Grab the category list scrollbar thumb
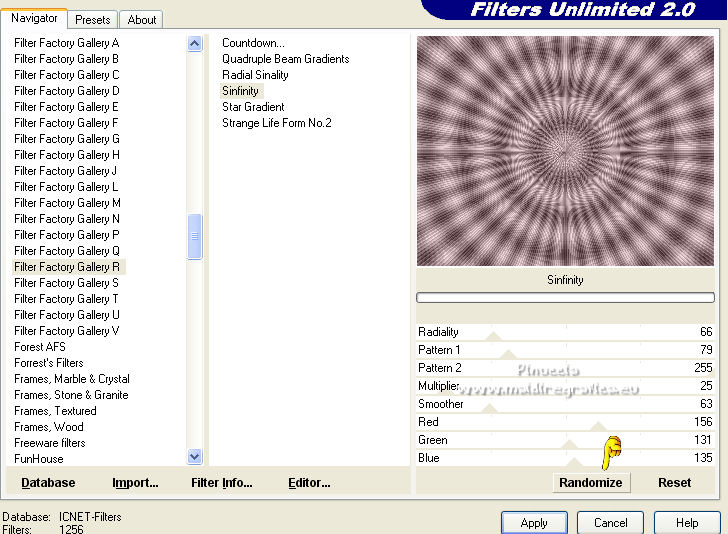The image size is (728, 534). click(195, 236)
